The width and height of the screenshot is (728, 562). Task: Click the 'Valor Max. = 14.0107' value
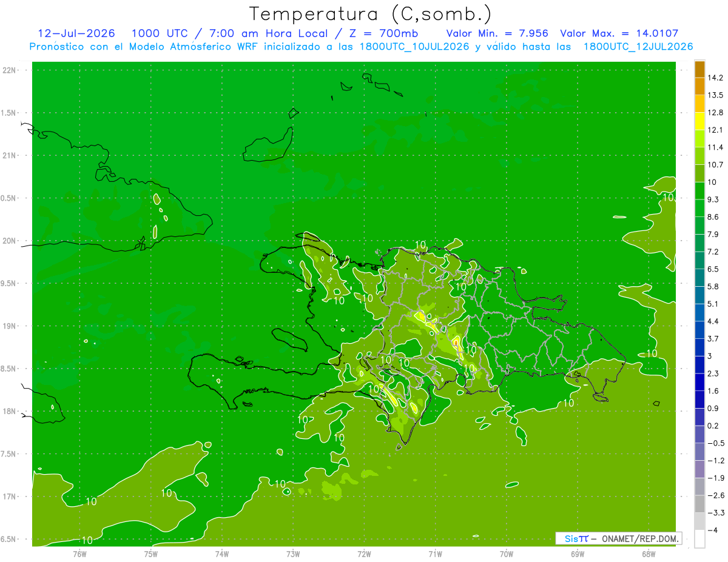coord(619,33)
